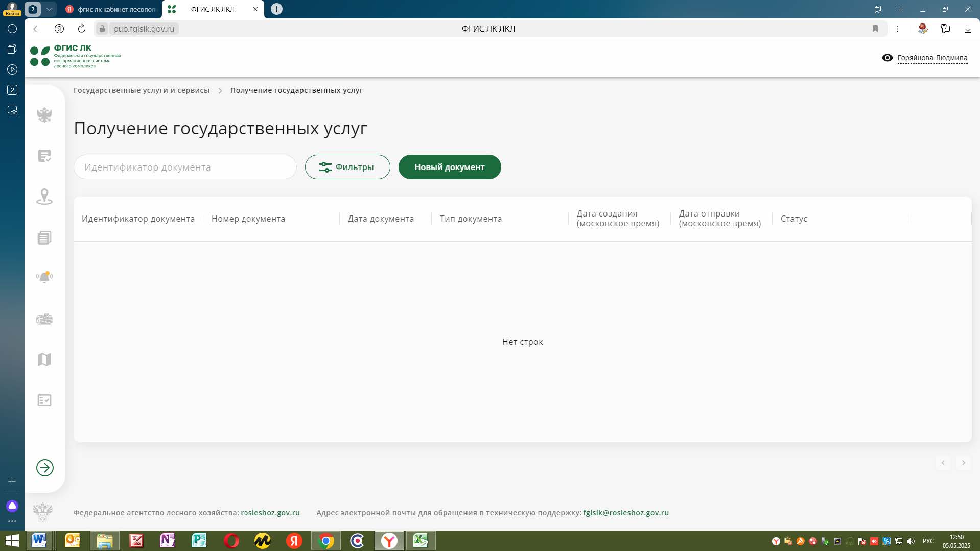This screenshot has height=551, width=980.
Task: Open the coat-of-arms state services sidebar icon
Action: (x=44, y=114)
